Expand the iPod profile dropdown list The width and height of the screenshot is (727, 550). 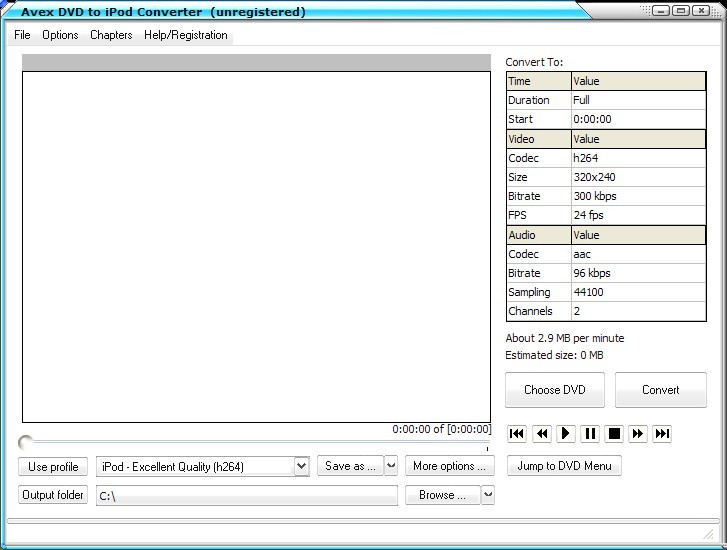click(x=301, y=466)
